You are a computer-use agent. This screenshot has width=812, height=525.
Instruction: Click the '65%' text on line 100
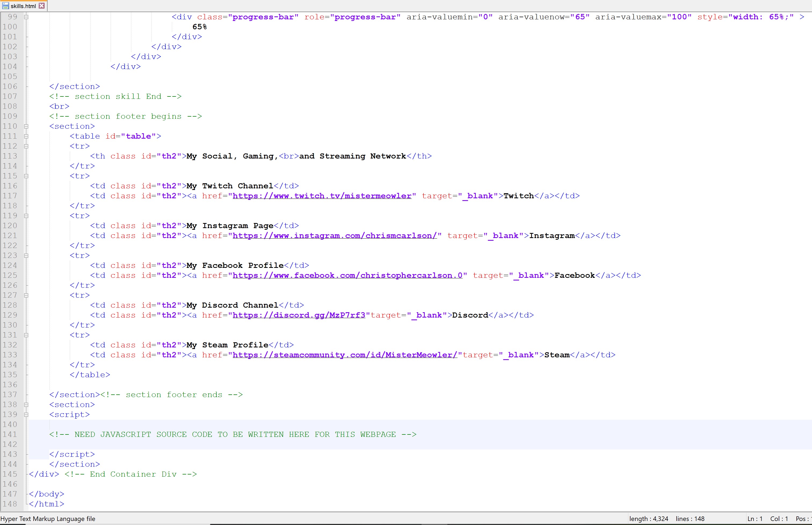200,27
